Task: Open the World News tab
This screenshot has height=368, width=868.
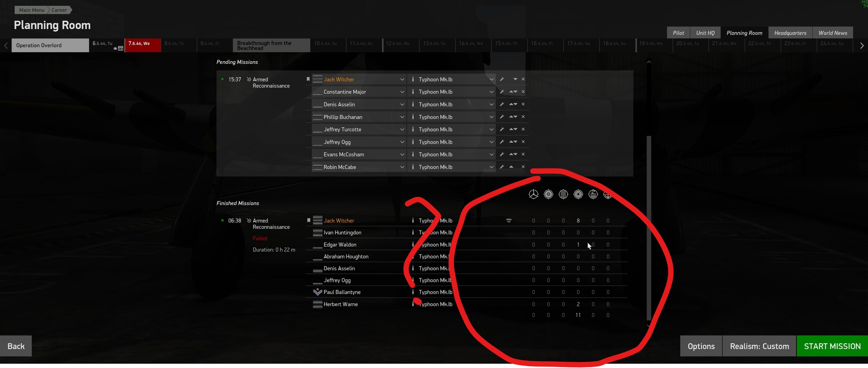Action: tap(832, 33)
